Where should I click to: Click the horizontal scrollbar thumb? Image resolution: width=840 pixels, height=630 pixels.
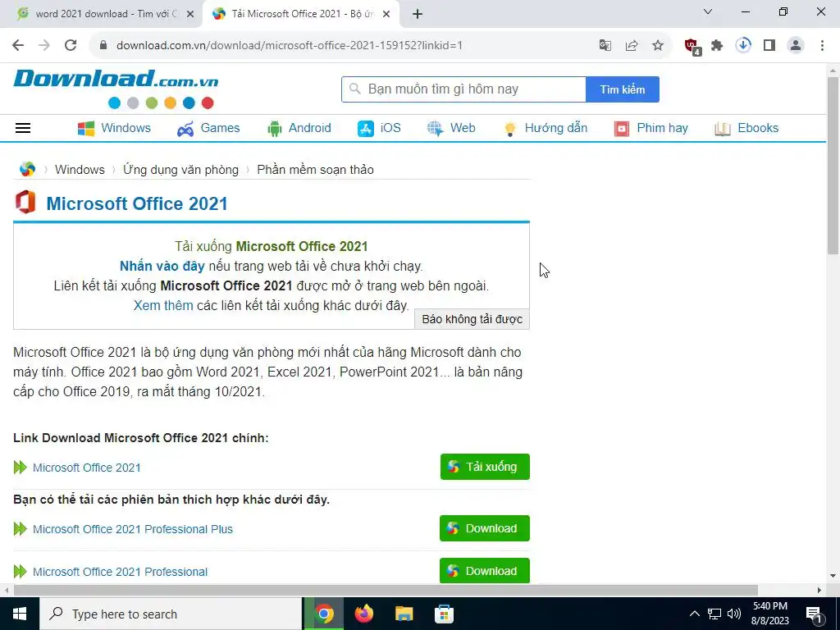click(386, 591)
